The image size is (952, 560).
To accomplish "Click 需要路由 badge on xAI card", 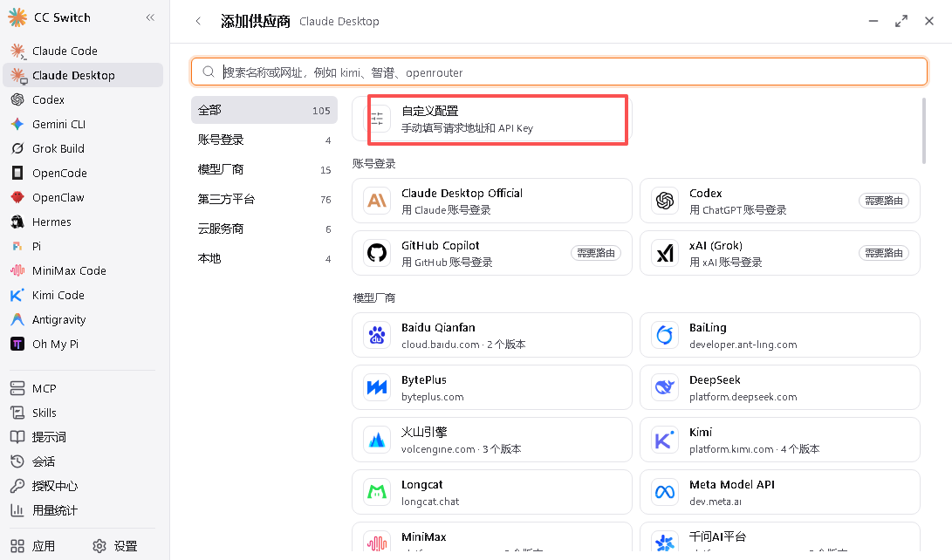I will [x=883, y=253].
